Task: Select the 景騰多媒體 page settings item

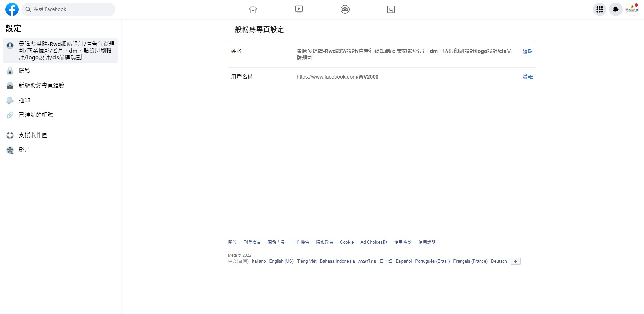Action: click(60, 51)
